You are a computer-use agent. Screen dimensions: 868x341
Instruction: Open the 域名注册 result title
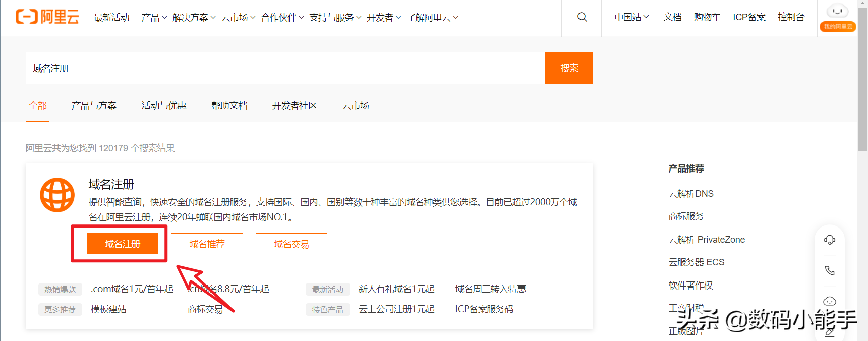point(111,184)
